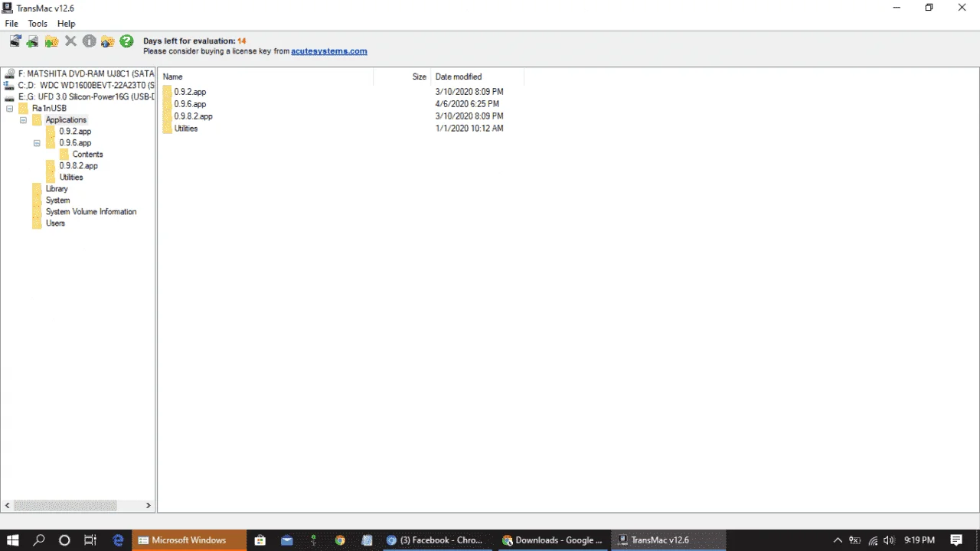
Task: Select 0.9.6.app in the file list
Action: pos(190,104)
